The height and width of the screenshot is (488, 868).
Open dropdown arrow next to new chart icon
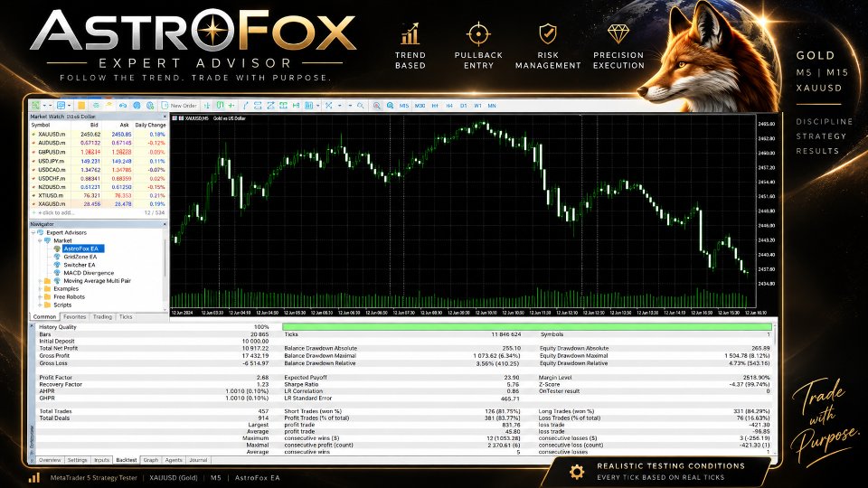coord(45,105)
